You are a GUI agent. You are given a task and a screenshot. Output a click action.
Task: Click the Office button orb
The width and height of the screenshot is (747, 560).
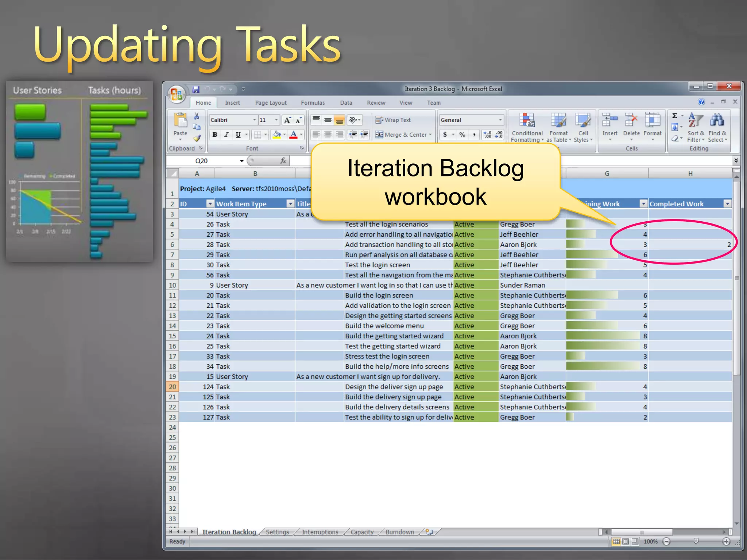(x=177, y=94)
